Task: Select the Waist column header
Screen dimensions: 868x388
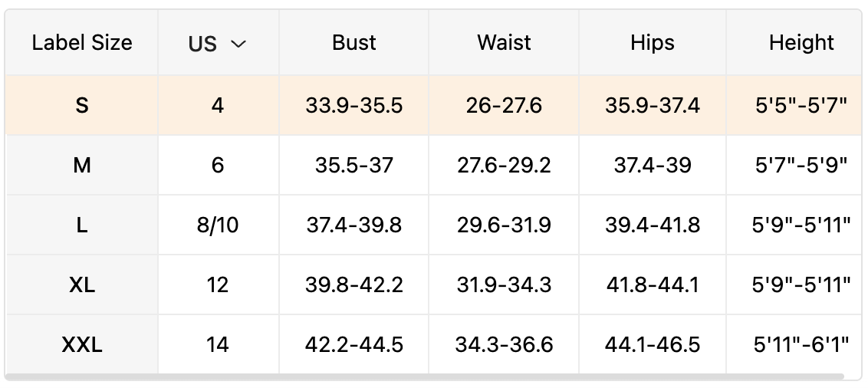Action: coord(504,43)
